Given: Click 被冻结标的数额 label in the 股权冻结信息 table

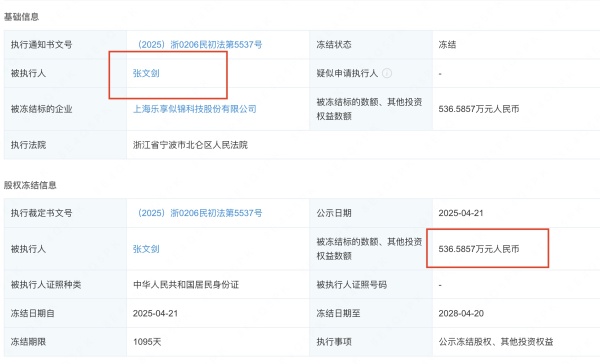Looking at the screenshot, I should point(369,249).
